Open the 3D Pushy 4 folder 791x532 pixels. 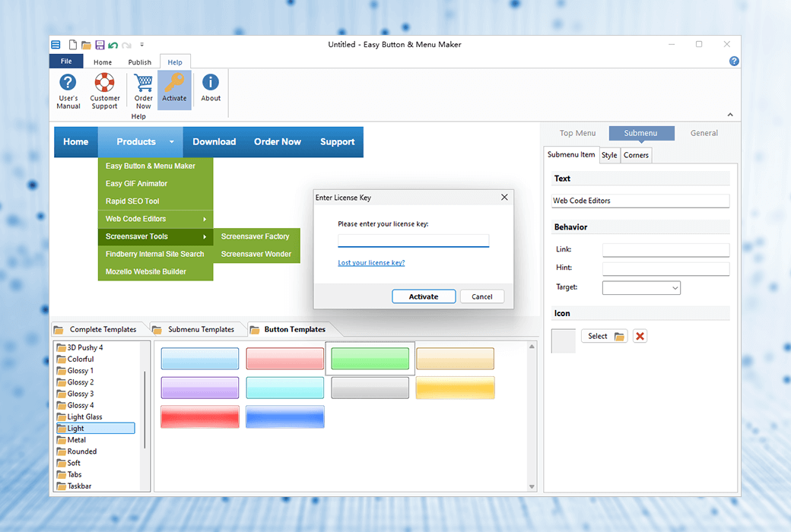80,347
